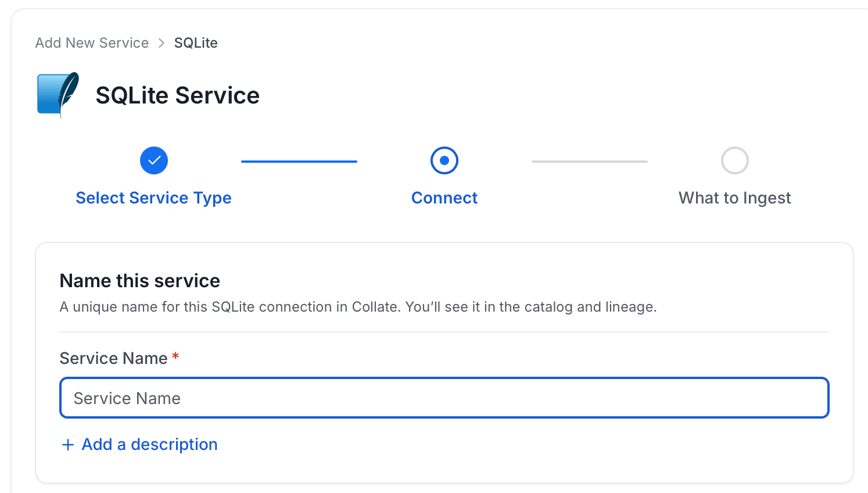Click the breadcrumb chevron separator
This screenshot has height=493, width=868.
point(162,43)
